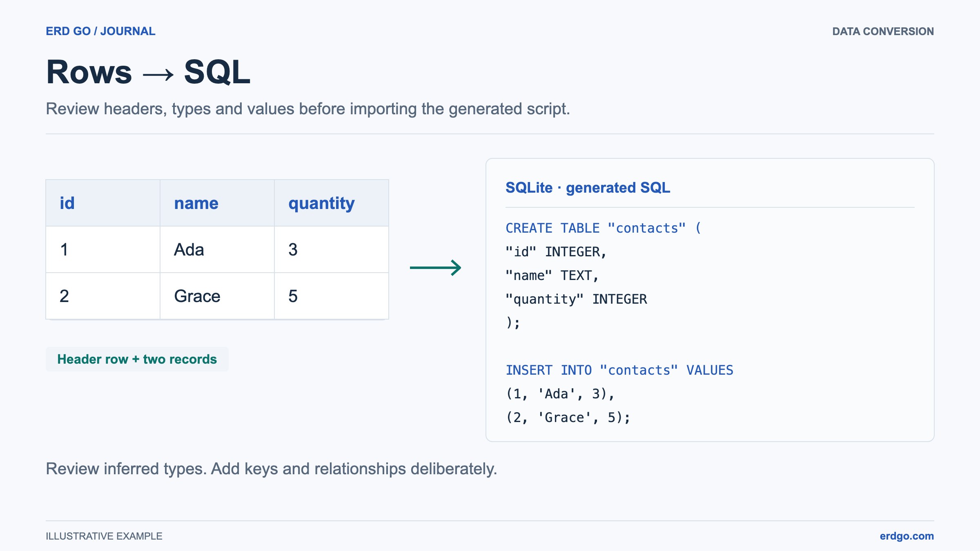Viewport: 980px width, 551px height.
Task: Click the closing ); line of CREATE TABLE
Action: (x=513, y=323)
